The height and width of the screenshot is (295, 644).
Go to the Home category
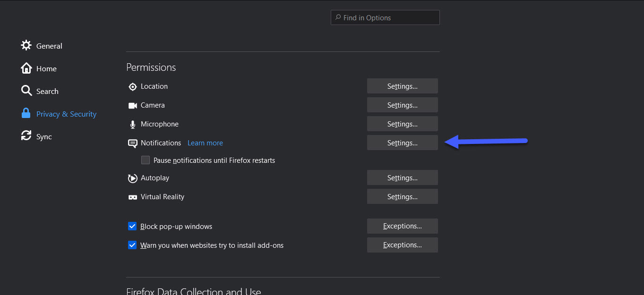click(46, 68)
